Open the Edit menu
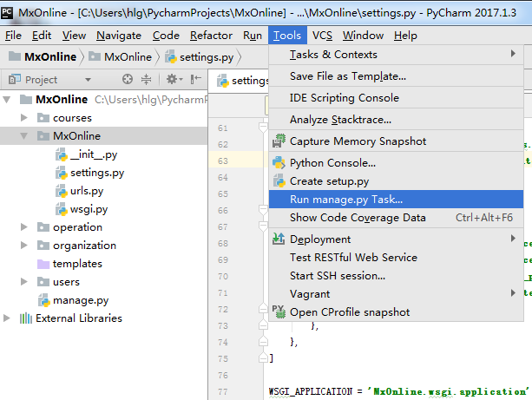Image resolution: width=532 pixels, height=400 pixels. coord(42,36)
